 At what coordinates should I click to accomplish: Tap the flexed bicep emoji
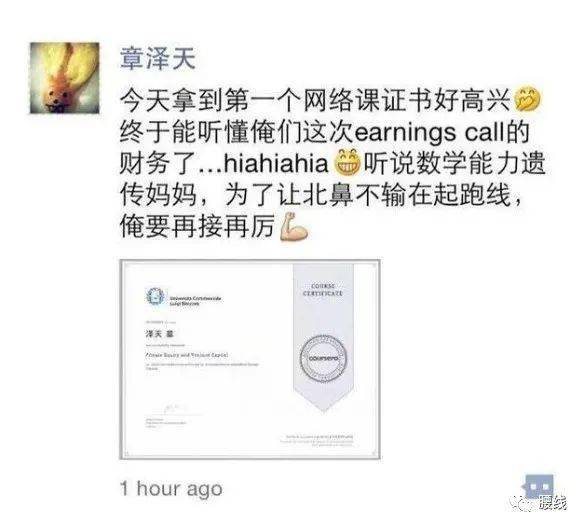[294, 226]
